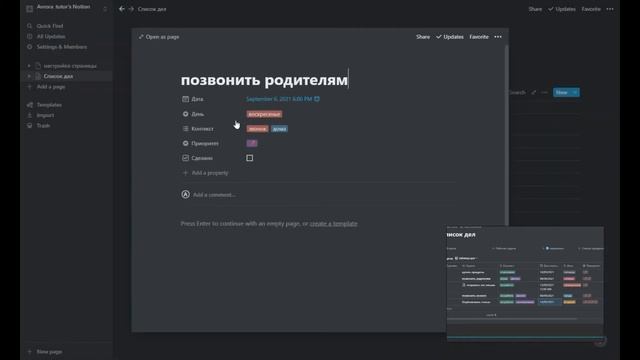Click Search in the background database toolbar
The image size is (640, 360).
coord(518,92)
